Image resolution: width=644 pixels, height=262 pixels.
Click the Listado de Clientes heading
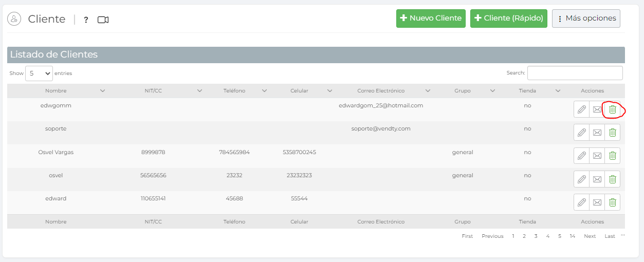click(54, 54)
